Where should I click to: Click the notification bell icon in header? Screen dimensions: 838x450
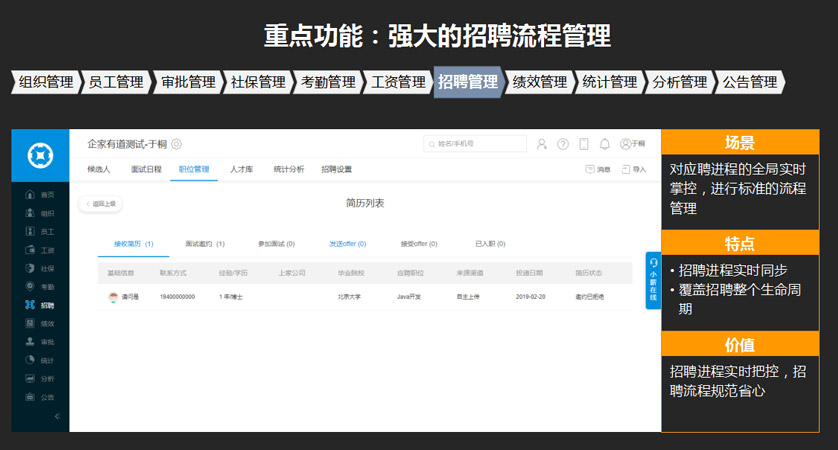[605, 144]
